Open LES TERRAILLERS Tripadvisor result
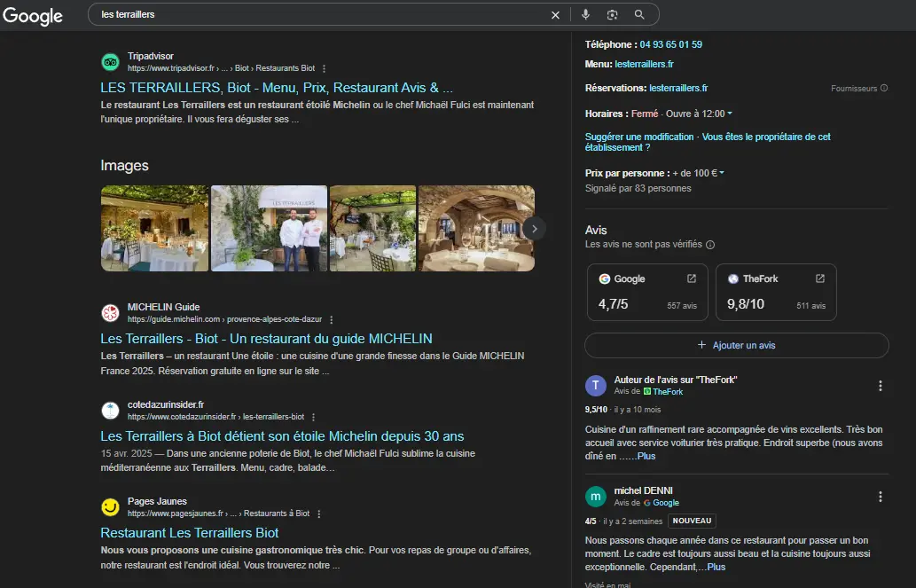This screenshot has height=588, width=916. tap(277, 88)
